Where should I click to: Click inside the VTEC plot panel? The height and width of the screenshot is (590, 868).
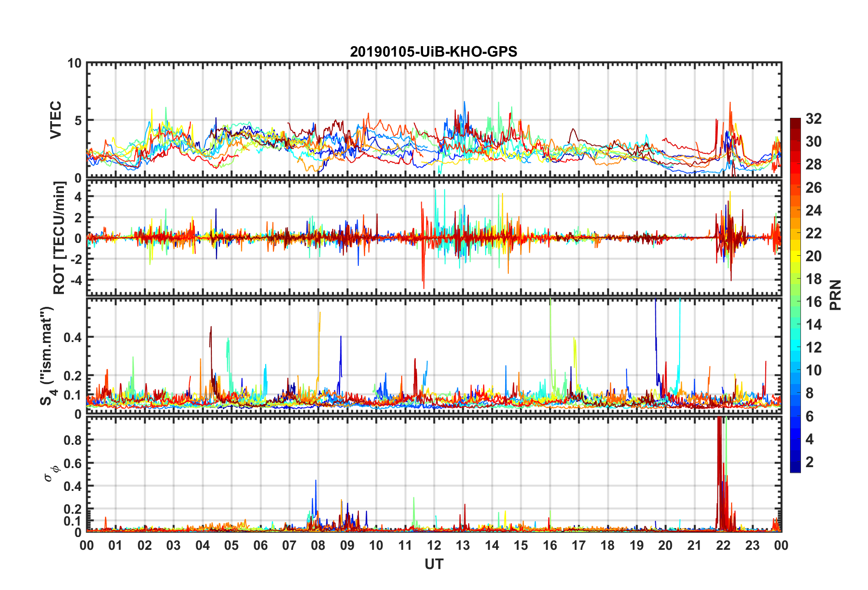pyautogui.click(x=434, y=121)
